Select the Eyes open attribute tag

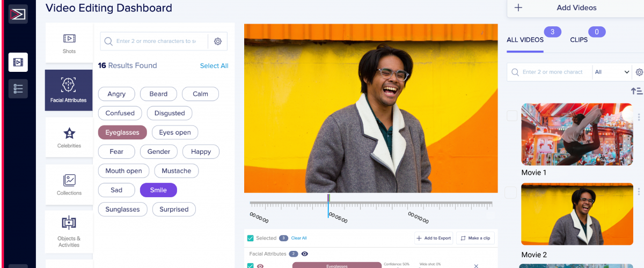175,132
